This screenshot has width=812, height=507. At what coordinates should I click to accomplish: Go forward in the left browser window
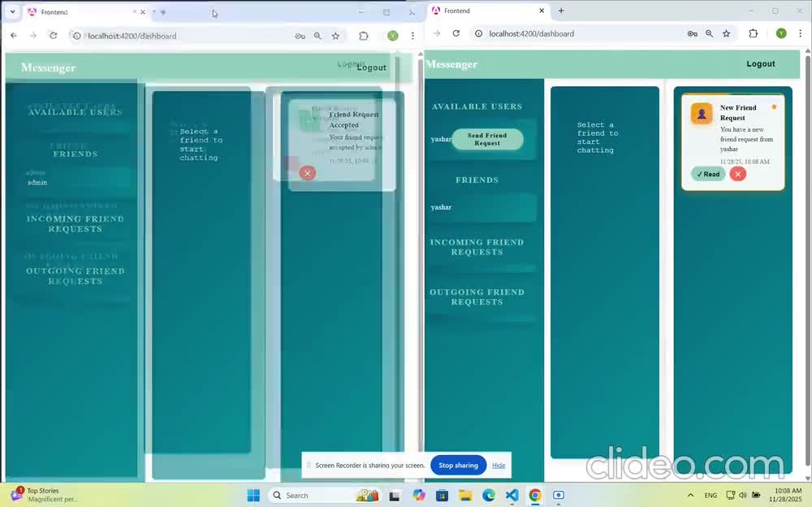33,35
